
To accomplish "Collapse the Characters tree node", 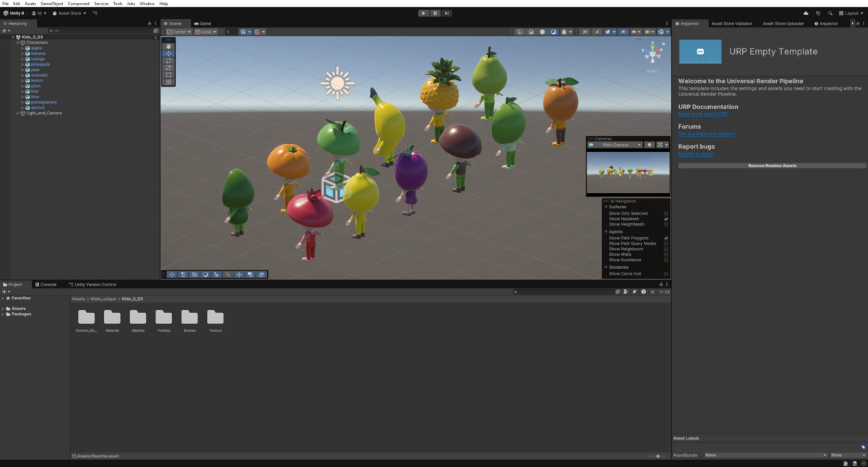I will click(x=18, y=43).
